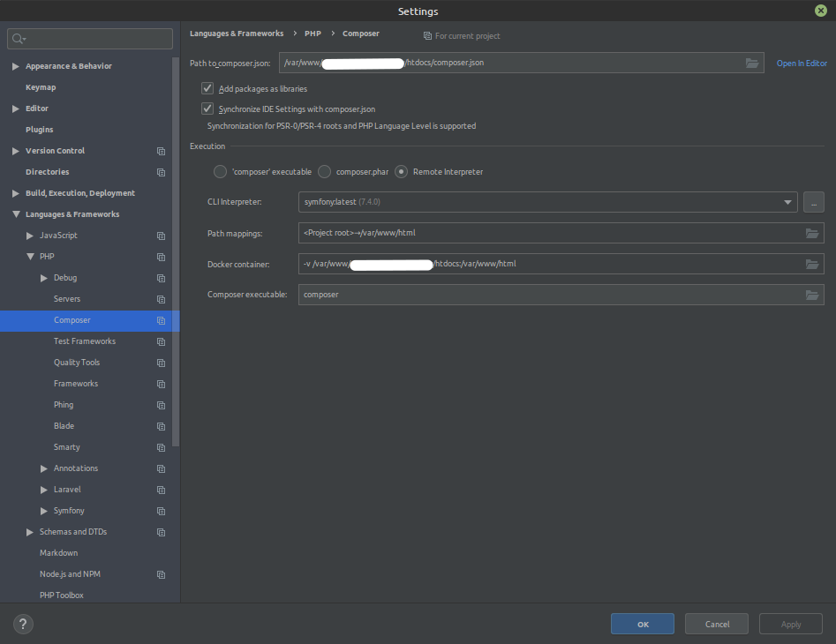Click project-level icon beside Annotations

(161, 468)
